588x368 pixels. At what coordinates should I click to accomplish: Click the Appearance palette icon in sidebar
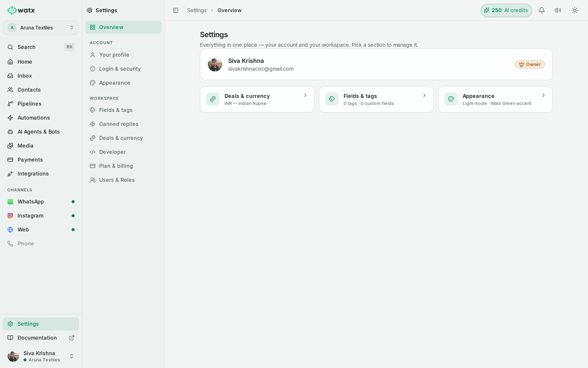[x=93, y=83]
